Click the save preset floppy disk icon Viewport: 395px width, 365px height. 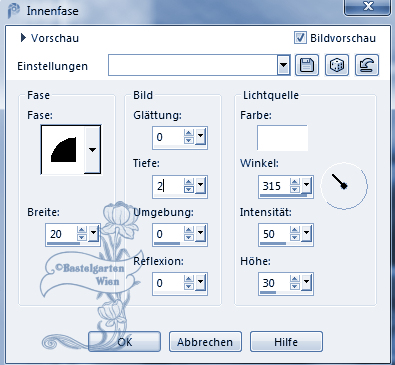[307, 65]
